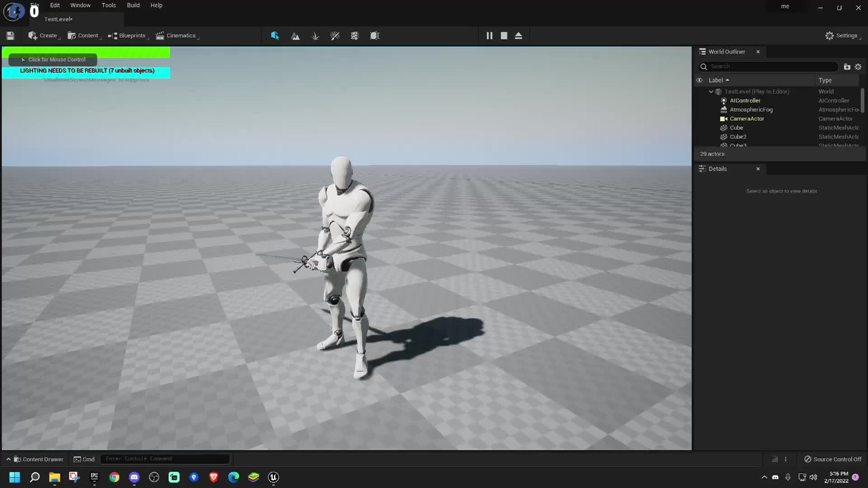868x488 pixels.
Task: Open World Outliner settings gear
Action: pyautogui.click(x=858, y=66)
